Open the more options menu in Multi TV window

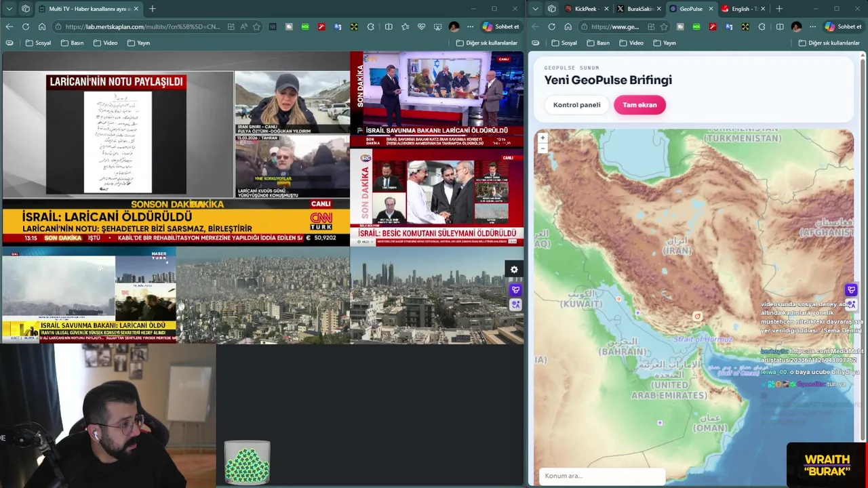tap(470, 26)
